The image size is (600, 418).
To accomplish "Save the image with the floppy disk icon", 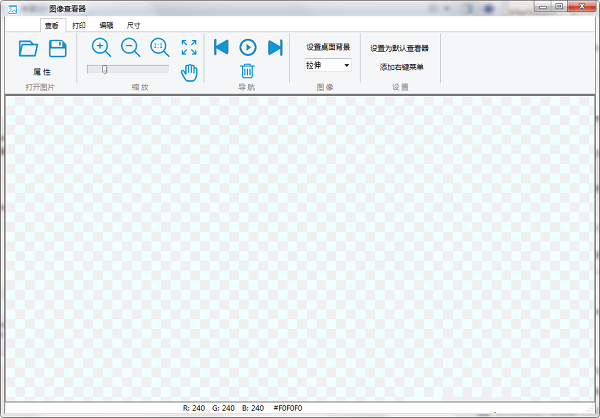I will click(x=58, y=49).
